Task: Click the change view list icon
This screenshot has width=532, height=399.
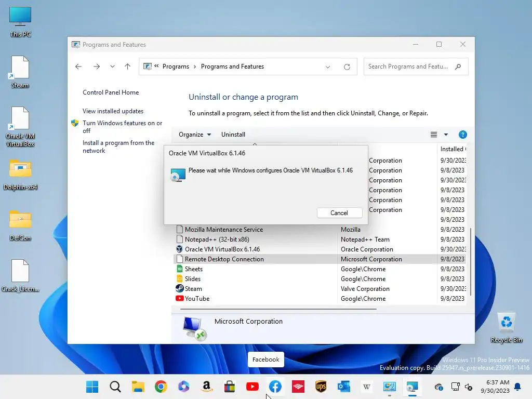Action: pyautogui.click(x=434, y=135)
